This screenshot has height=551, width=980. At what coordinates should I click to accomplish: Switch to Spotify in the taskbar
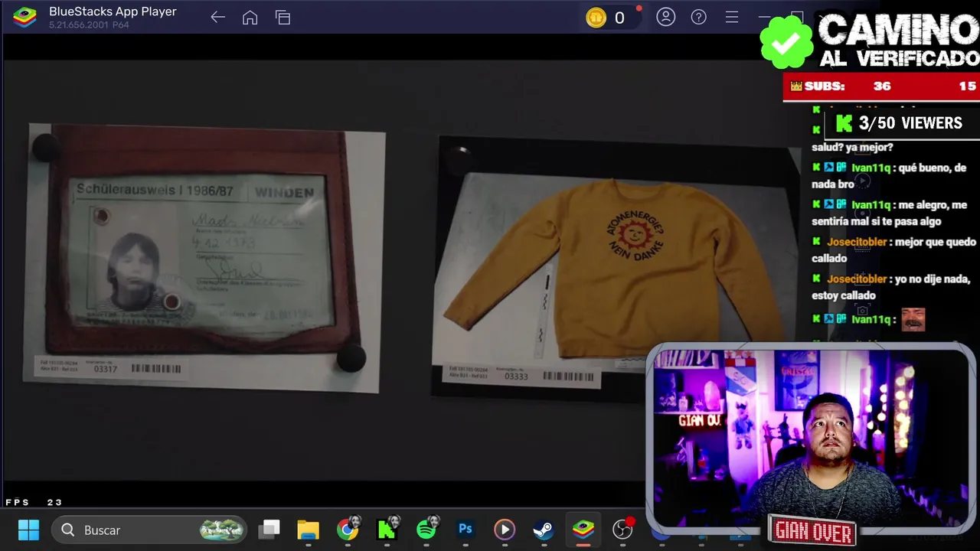coord(426,529)
